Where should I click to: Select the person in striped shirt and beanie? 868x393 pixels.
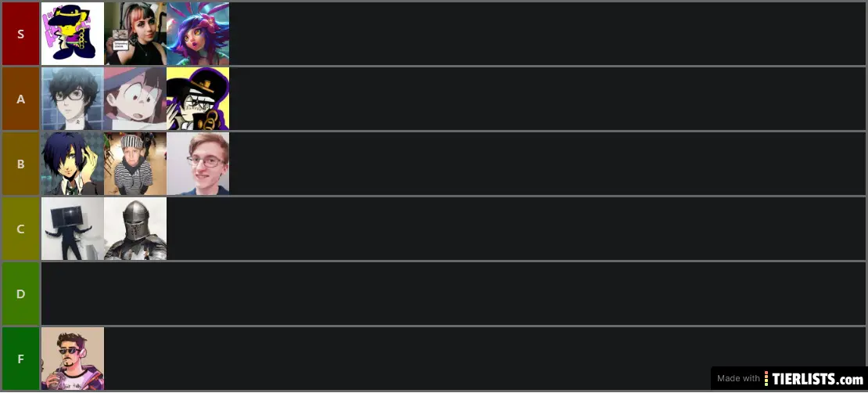tap(135, 164)
